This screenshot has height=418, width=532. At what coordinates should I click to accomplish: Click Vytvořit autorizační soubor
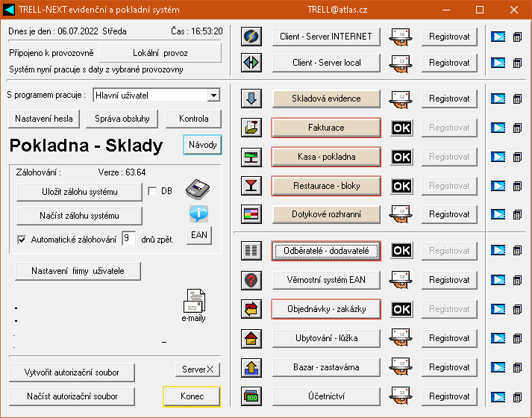click(x=72, y=372)
